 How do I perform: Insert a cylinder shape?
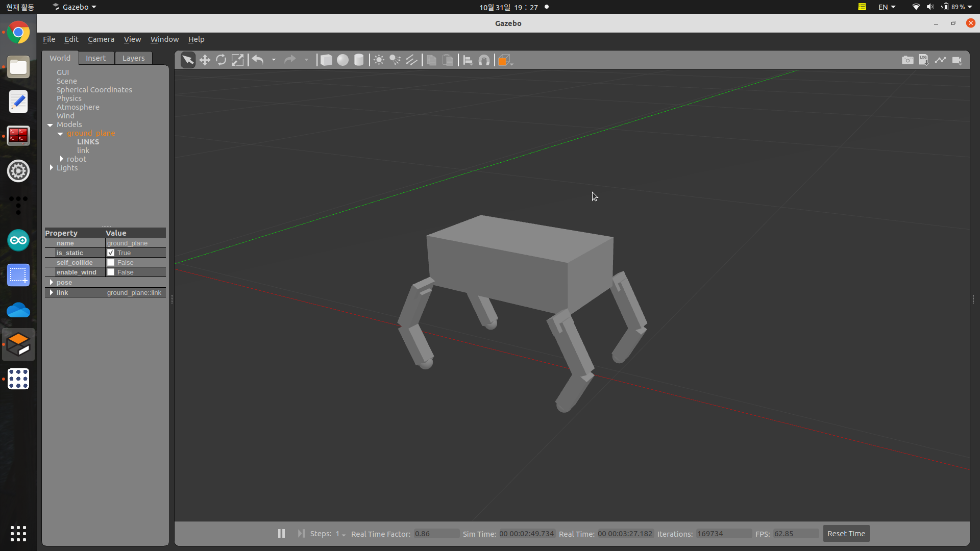[359, 60]
